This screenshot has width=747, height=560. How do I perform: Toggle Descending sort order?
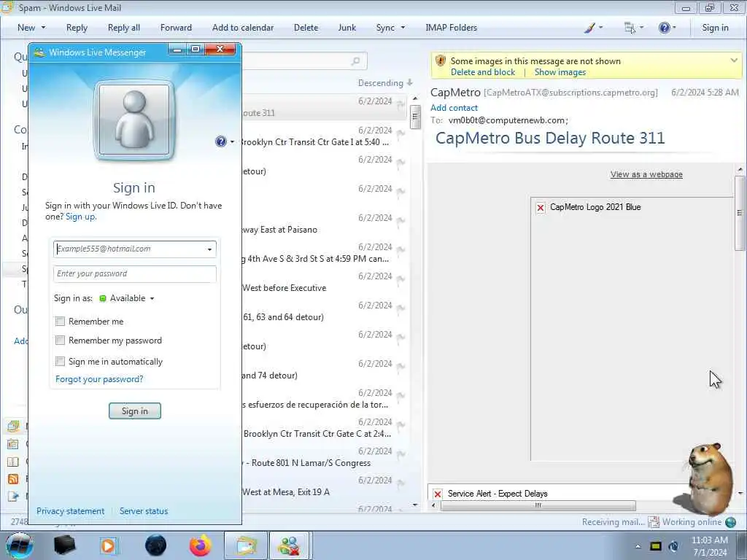(385, 83)
